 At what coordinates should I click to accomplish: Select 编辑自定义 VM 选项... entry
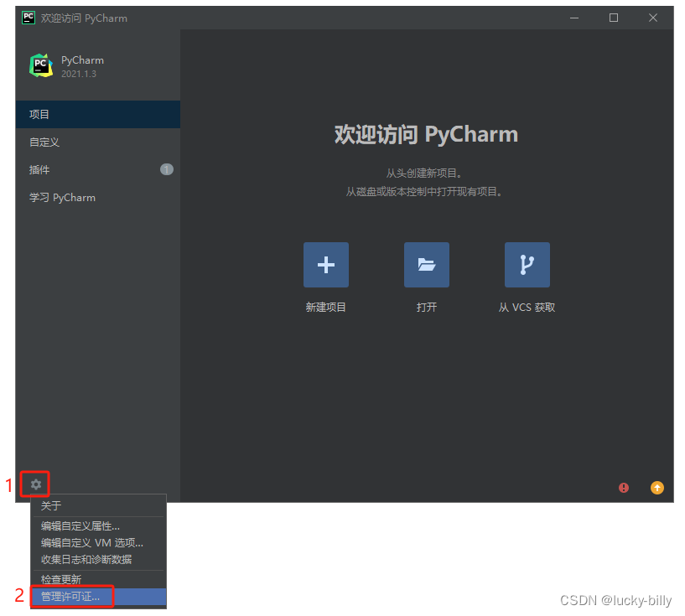98,542
